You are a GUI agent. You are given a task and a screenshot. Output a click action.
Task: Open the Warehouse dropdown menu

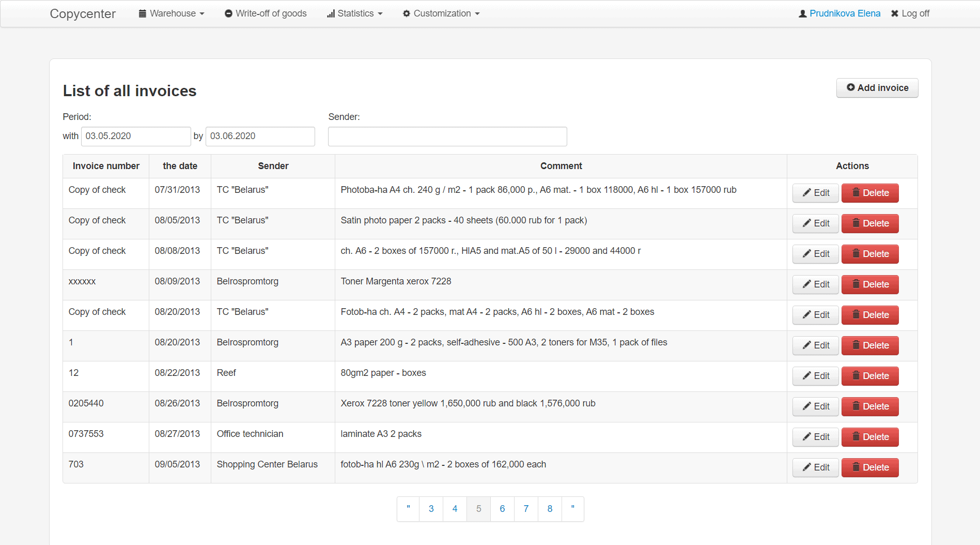pos(172,13)
